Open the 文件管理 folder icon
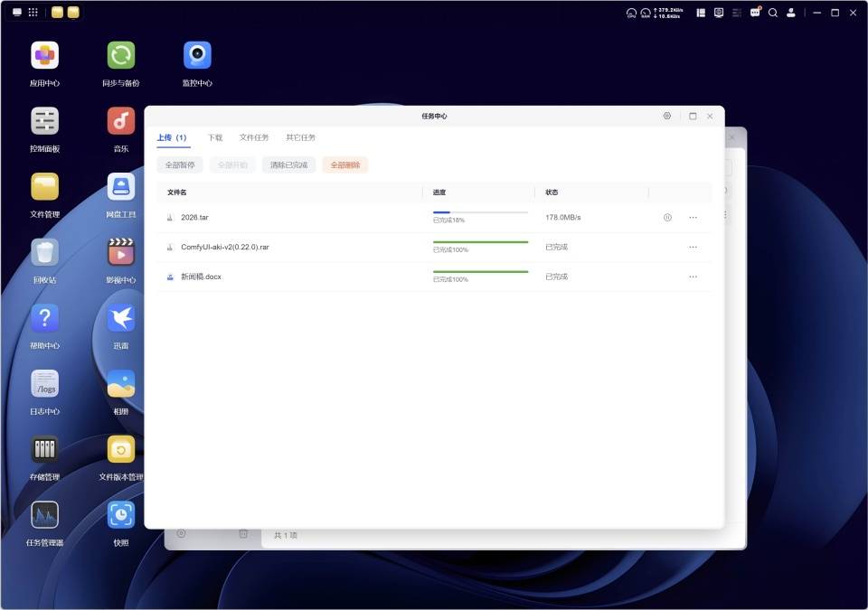The height and width of the screenshot is (610, 868). tap(45, 187)
